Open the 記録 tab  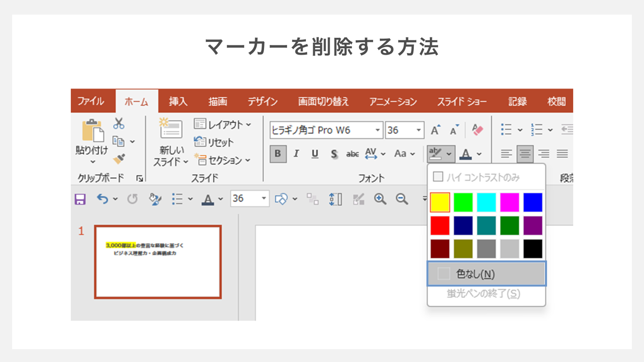tap(517, 101)
